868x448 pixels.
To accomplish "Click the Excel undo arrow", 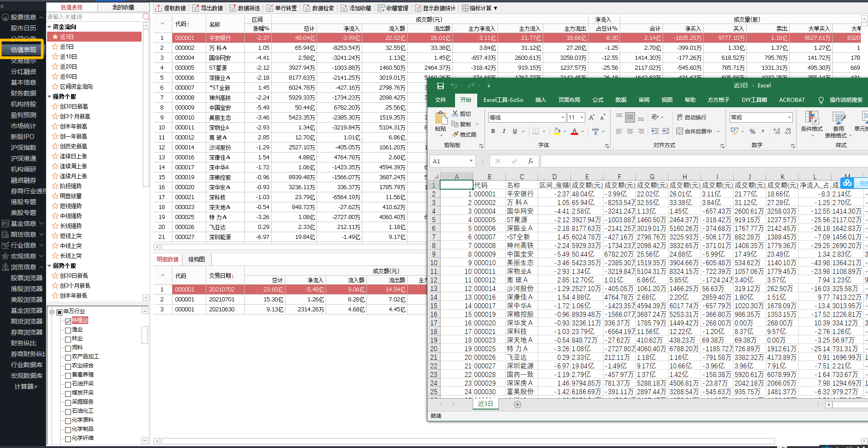I will click(x=453, y=86).
